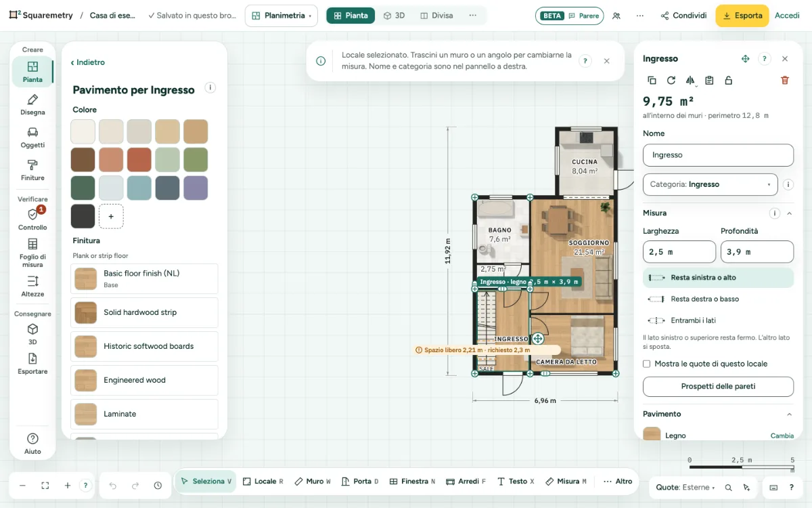Click the paste clipboard icon in Ingresso panel
Viewport: 812px width, 508px height.
click(709, 80)
